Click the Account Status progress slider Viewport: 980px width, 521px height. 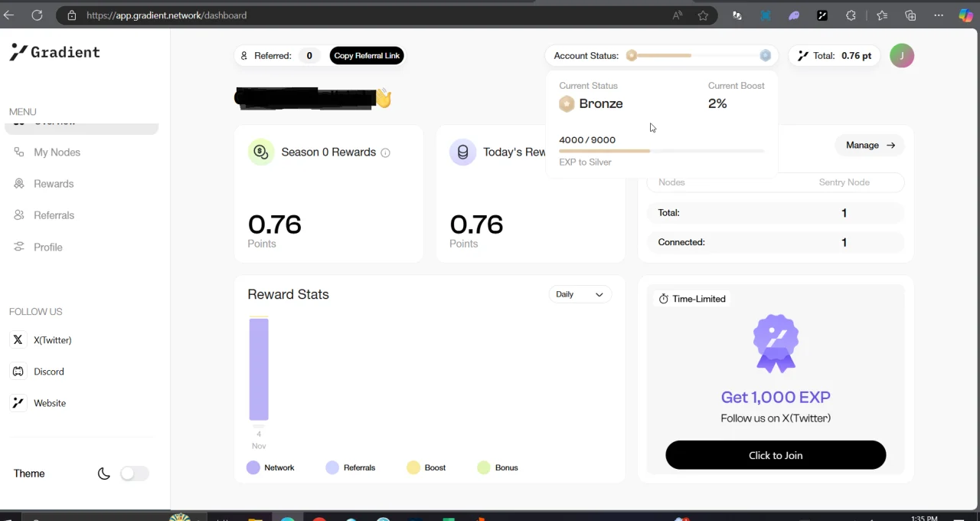(x=697, y=55)
